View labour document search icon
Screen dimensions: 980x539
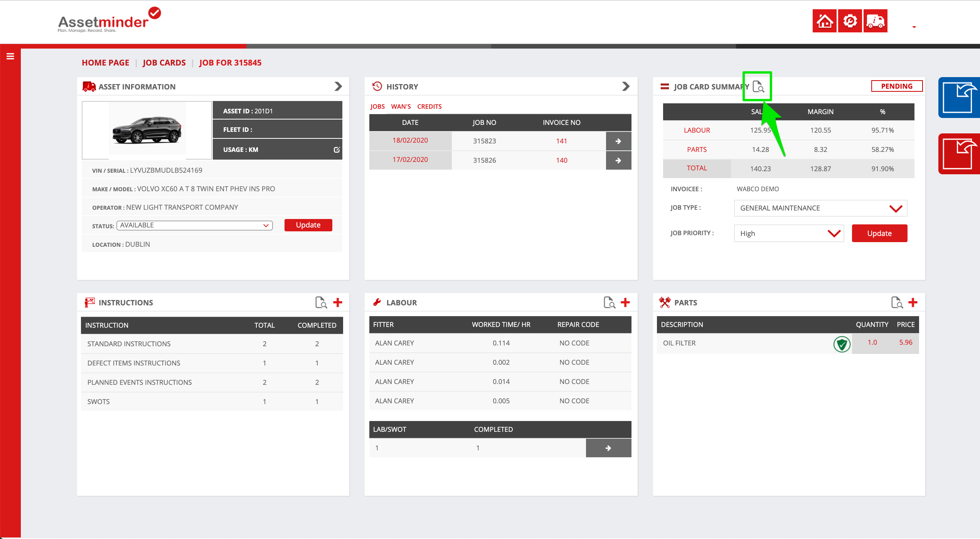(609, 303)
